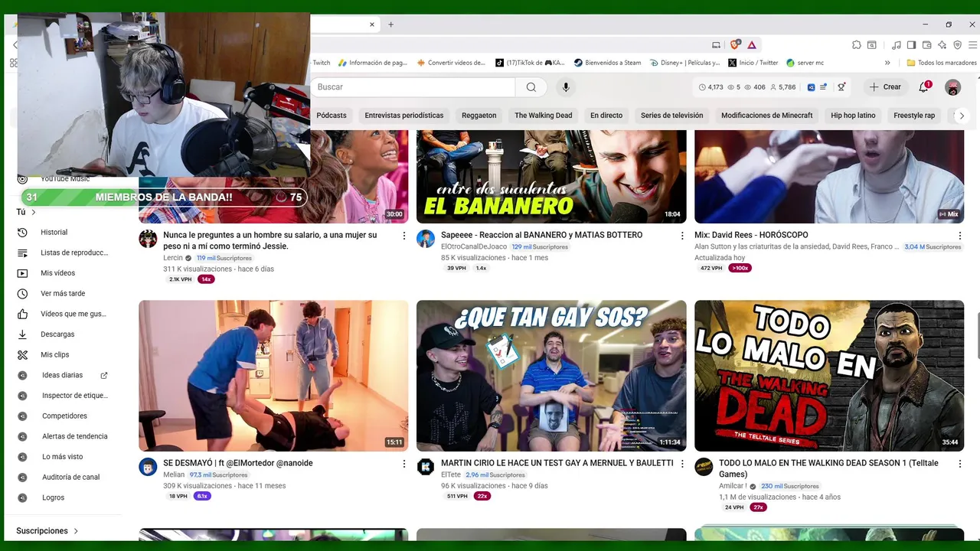Open server mc bookmark
The height and width of the screenshot is (551, 980).
coord(805,63)
